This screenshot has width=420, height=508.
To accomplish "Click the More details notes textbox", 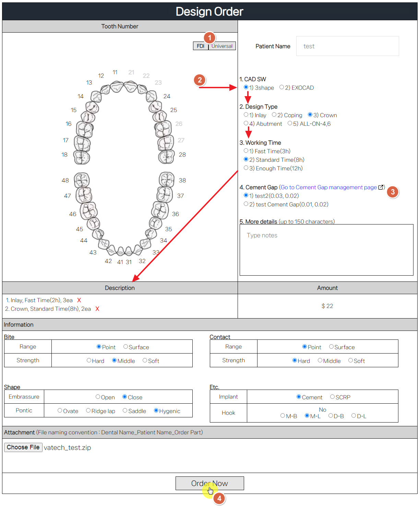I will coord(326,250).
